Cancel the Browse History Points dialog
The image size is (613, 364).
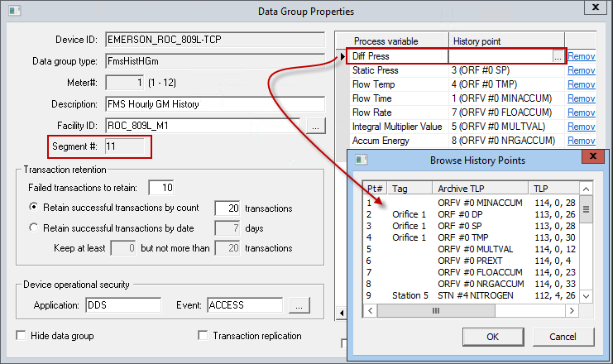(x=563, y=337)
